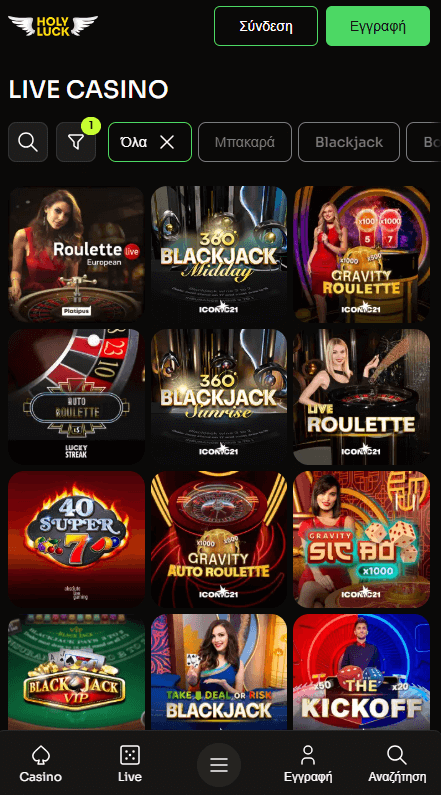The image size is (441, 795).
Task: Open the hamburger menu in the bottom bar
Action: [x=219, y=765]
